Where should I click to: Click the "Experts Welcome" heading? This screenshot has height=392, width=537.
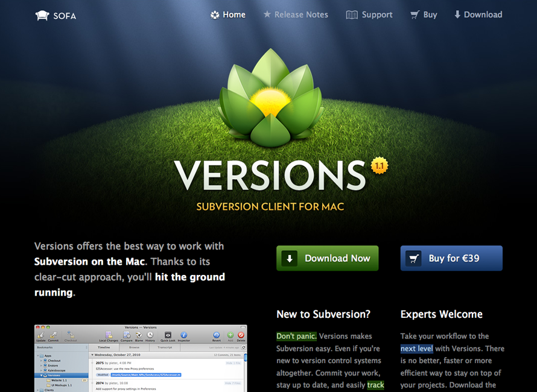(x=442, y=314)
